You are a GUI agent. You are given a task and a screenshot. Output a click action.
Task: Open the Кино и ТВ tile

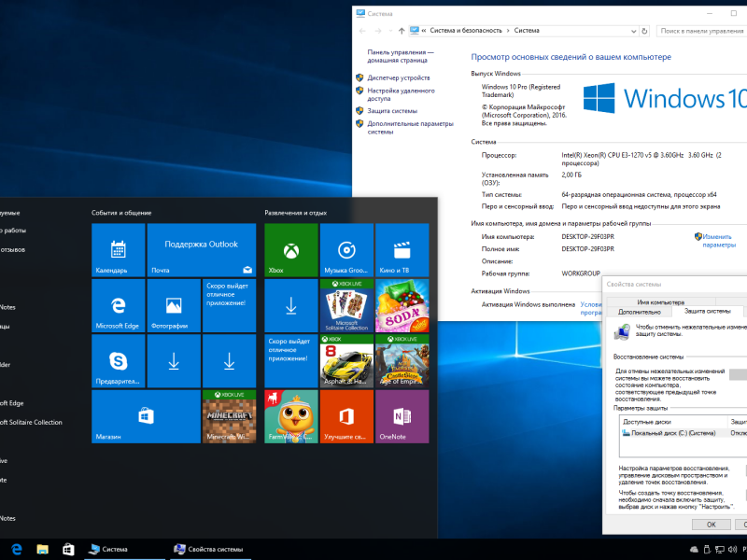402,250
